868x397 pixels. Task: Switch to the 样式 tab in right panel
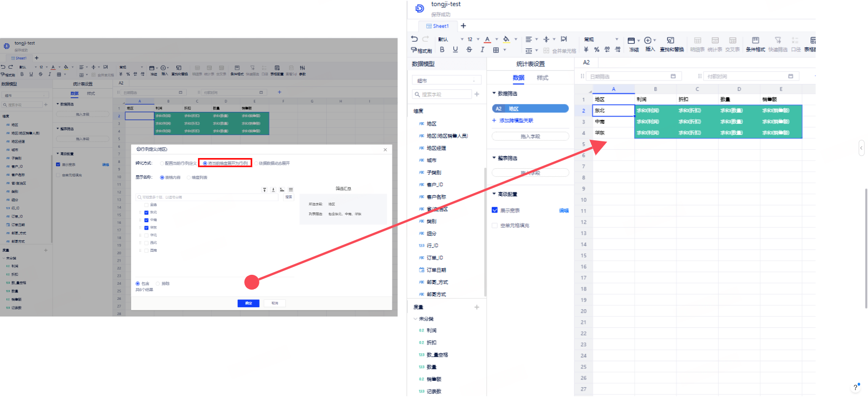click(542, 78)
